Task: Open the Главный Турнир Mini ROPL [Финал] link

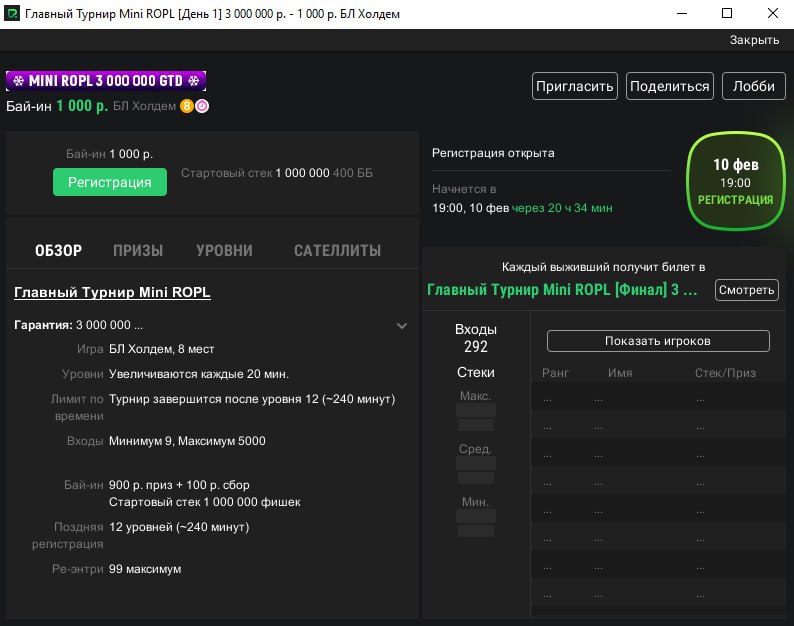Action: [562, 290]
